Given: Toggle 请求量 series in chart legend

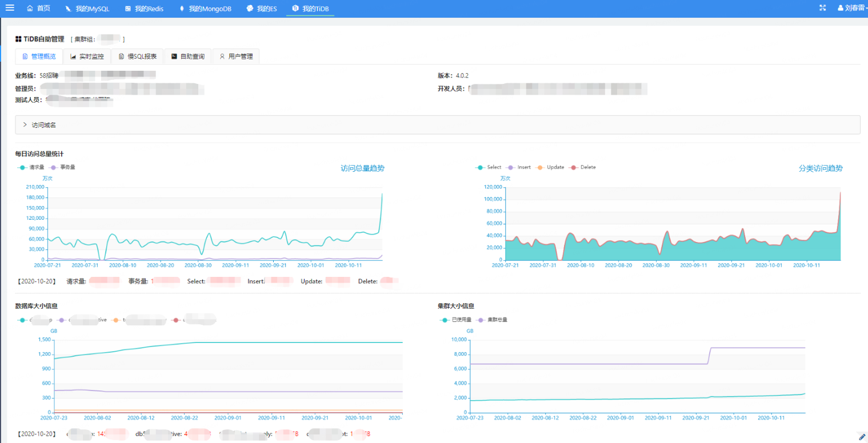Looking at the screenshot, I should pyautogui.click(x=32, y=167).
